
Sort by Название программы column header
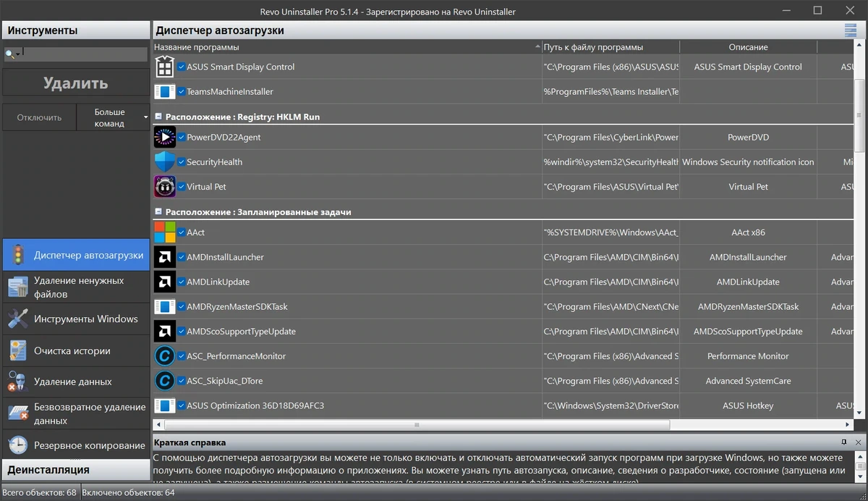tap(347, 47)
